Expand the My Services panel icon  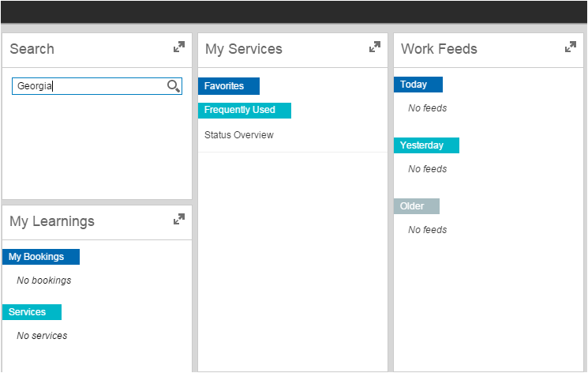pyautogui.click(x=375, y=47)
